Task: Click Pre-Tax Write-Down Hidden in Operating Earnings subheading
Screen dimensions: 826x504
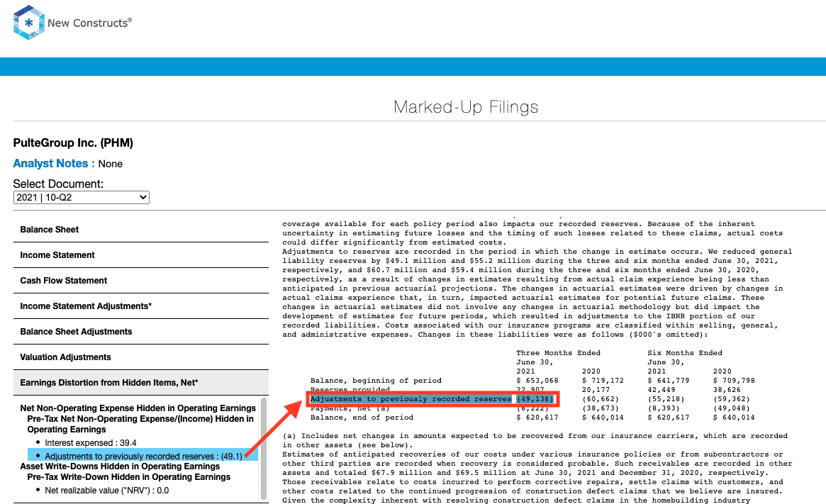Action: (x=129, y=476)
